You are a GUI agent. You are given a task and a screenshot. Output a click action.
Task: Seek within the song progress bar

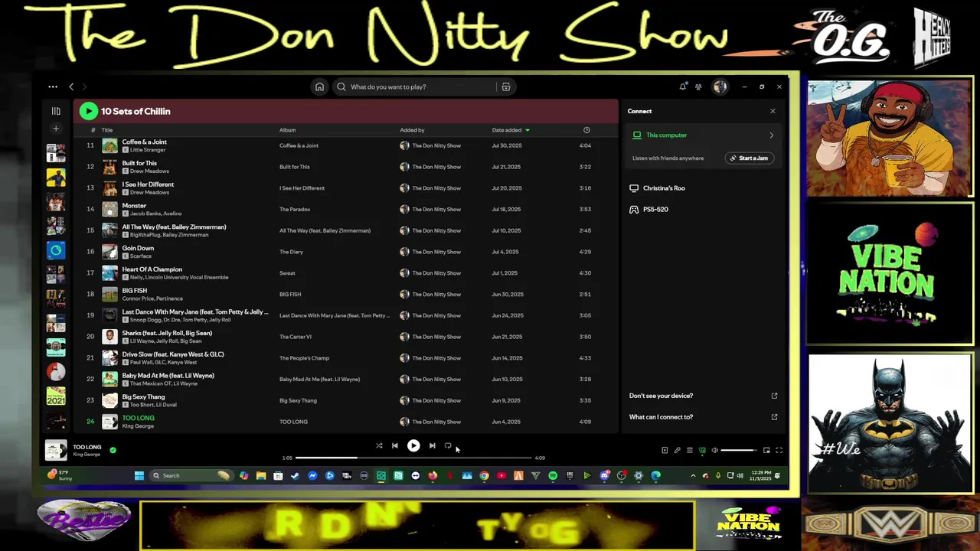[413, 458]
